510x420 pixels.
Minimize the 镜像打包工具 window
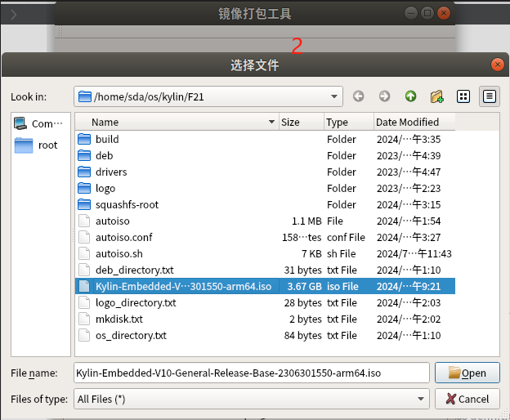coord(411,13)
